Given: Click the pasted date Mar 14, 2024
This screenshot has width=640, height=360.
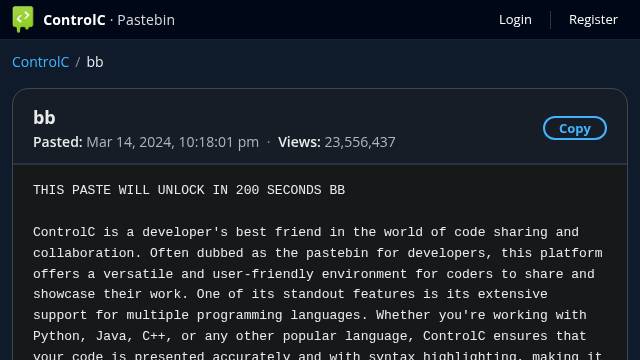Looking at the screenshot, I should [173, 142].
